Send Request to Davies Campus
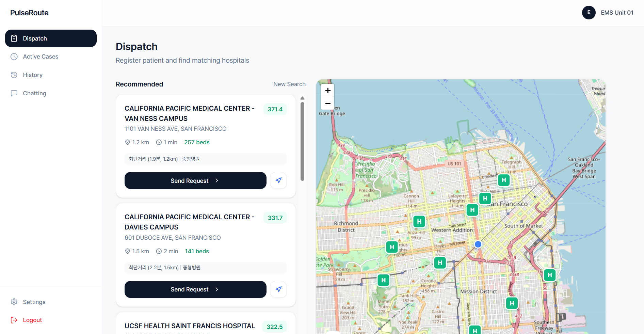 point(195,289)
